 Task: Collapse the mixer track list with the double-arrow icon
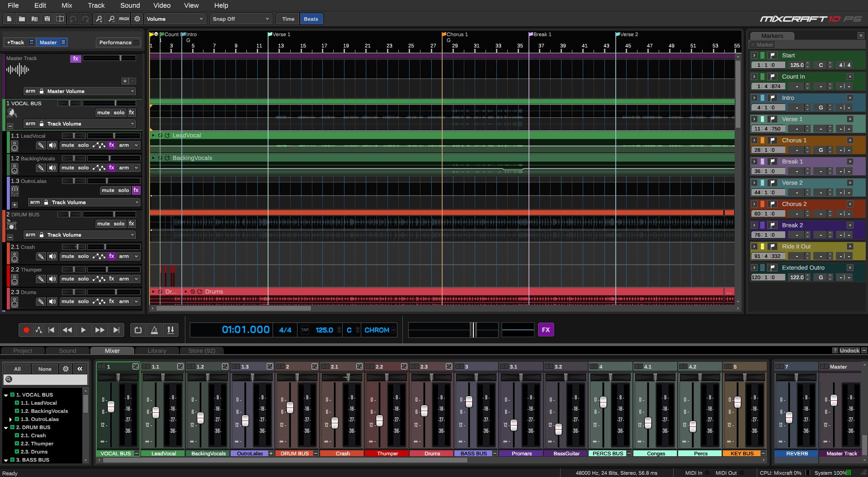click(80, 369)
